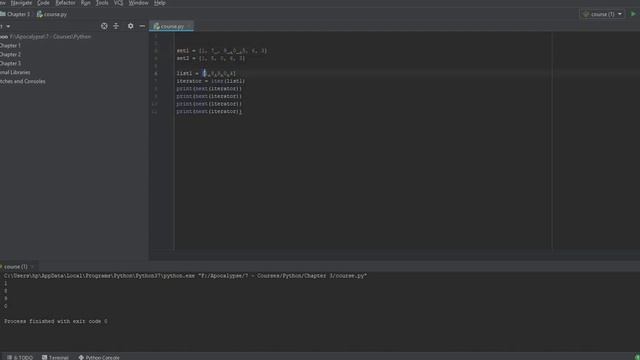Image resolution: width=640 pixels, height=360 pixels.
Task: Click the first print(next(iterator)) line
Action: [x=209, y=89]
